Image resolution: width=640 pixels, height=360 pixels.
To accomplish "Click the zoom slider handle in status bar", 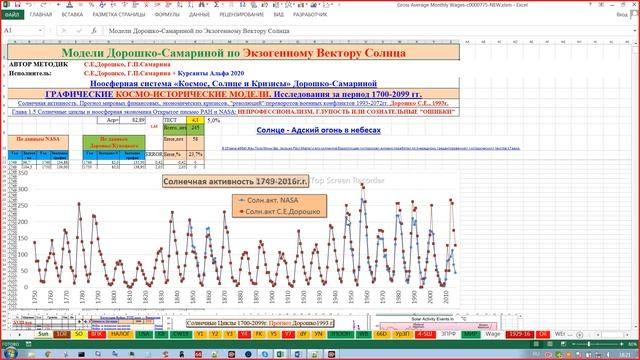I will coord(589,344).
